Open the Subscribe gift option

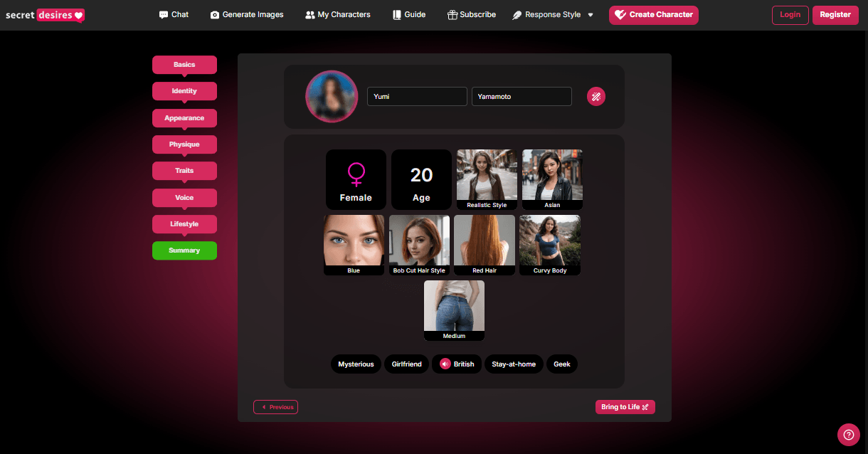pos(471,15)
